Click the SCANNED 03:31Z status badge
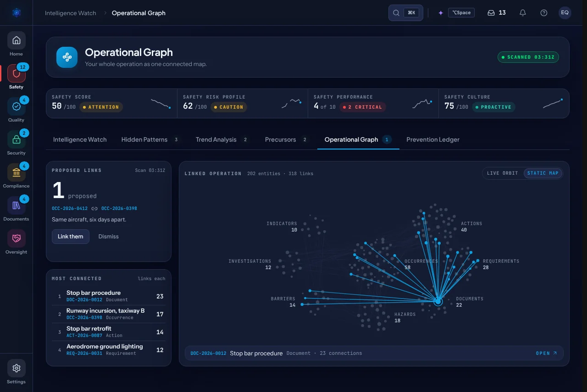 (x=528, y=57)
